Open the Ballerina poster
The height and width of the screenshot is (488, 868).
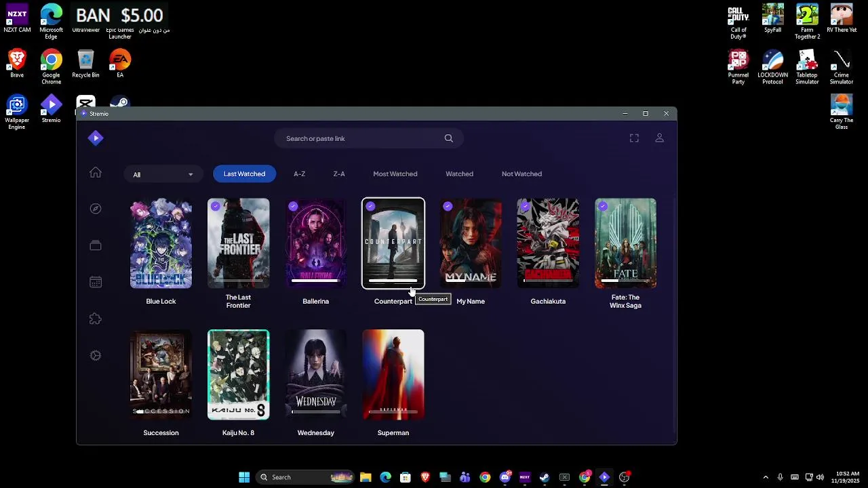coord(315,243)
